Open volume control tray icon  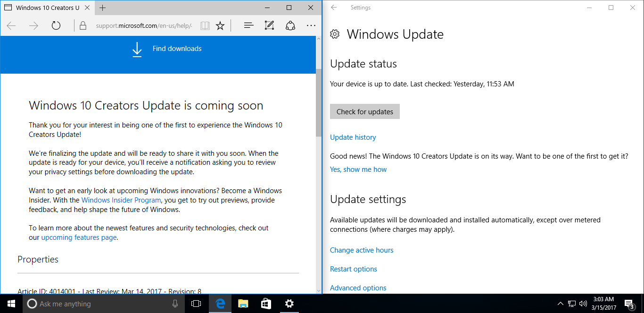[583, 304]
